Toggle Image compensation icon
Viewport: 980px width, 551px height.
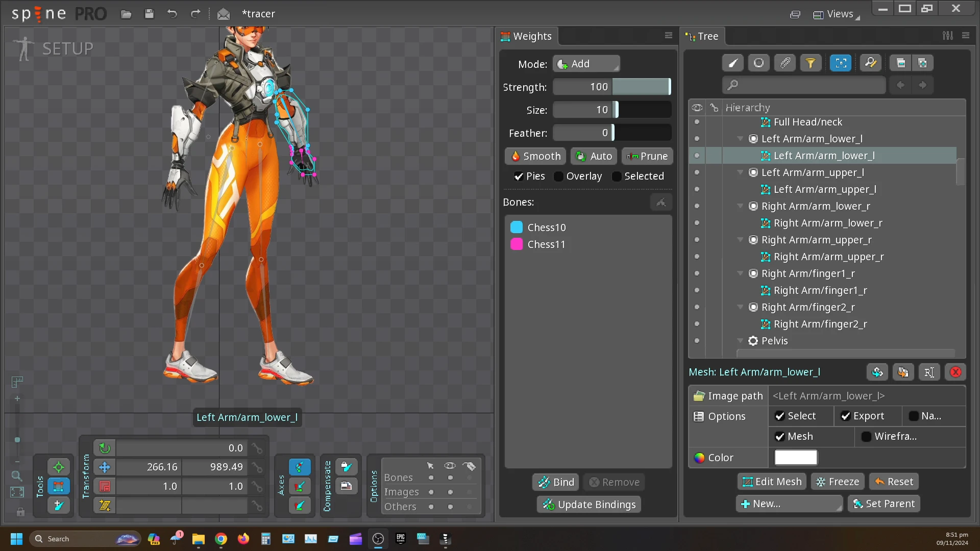[x=346, y=486]
